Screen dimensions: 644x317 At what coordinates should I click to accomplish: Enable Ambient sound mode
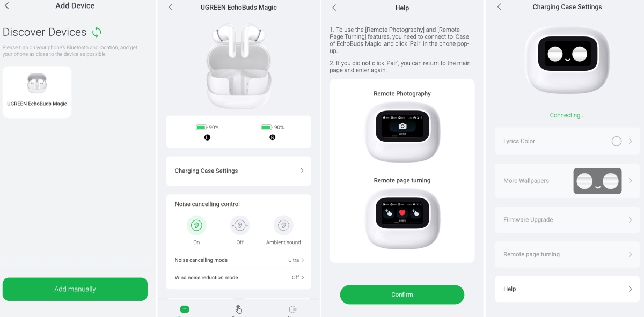click(283, 226)
